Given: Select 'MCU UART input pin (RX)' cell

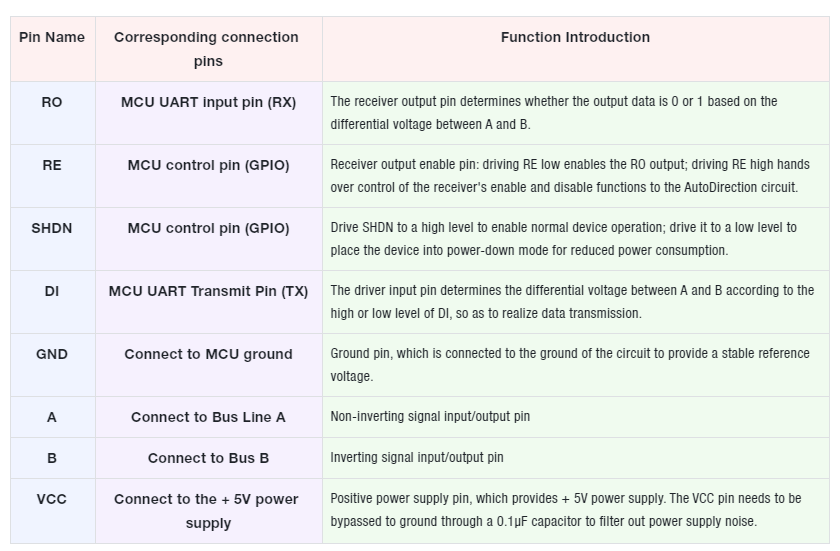Looking at the screenshot, I should click(x=209, y=113).
